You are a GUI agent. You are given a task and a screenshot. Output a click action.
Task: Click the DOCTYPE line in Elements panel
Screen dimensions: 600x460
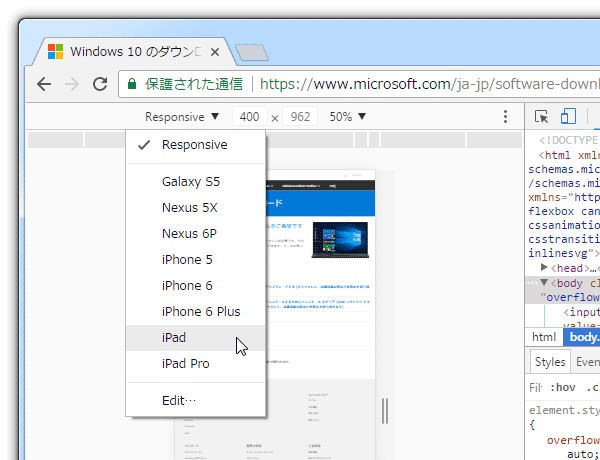(569, 140)
